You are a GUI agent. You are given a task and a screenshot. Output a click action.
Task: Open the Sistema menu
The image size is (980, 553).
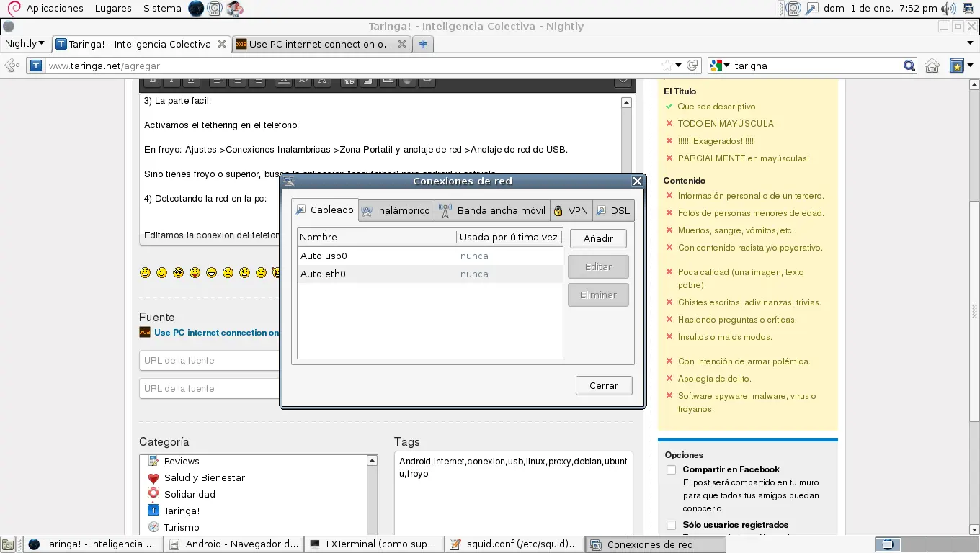tap(162, 9)
